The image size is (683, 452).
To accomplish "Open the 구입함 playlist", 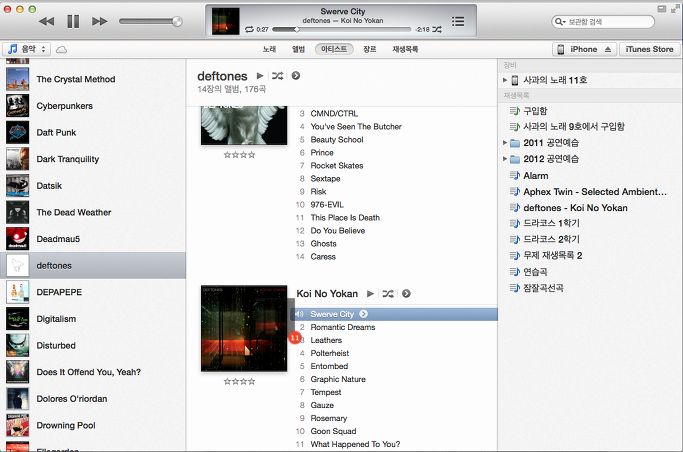I will pyautogui.click(x=535, y=111).
